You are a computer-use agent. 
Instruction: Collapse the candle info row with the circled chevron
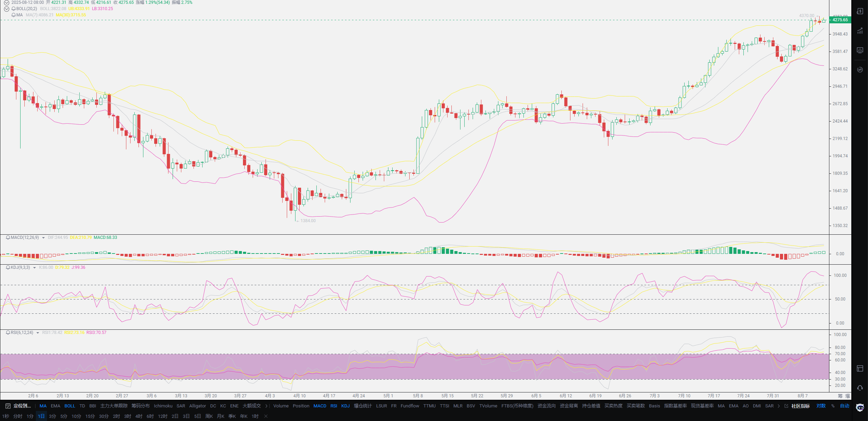pos(6,2)
